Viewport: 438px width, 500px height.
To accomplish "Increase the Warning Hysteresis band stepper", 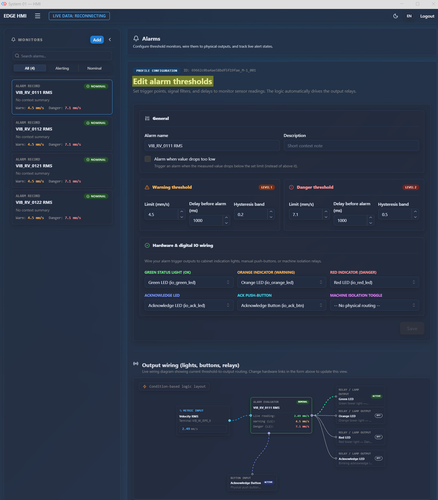I will 271,212.
